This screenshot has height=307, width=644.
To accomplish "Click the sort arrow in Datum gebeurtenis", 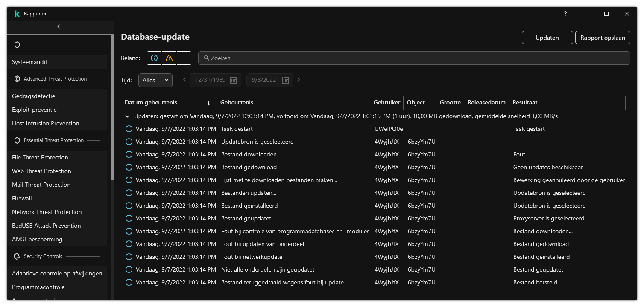I will (x=208, y=103).
